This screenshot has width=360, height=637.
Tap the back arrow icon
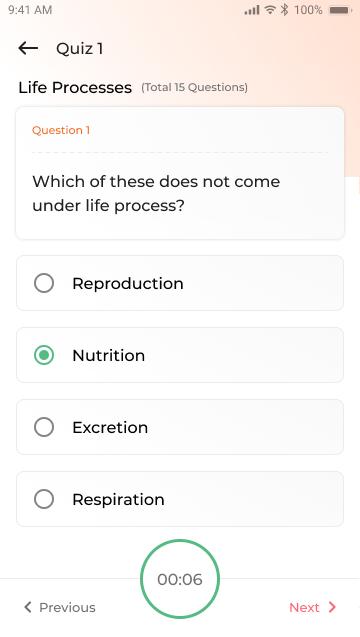(28, 48)
